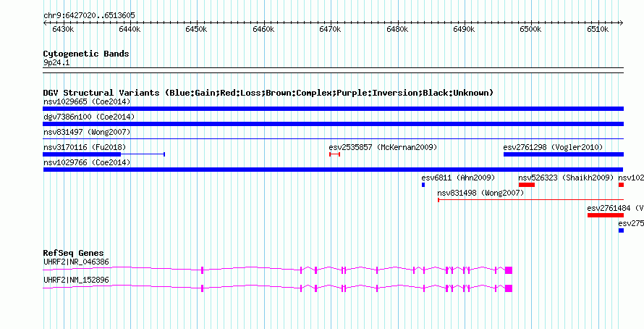Select the blue gain bar under nsv1029665
Image resolution: width=644 pixels, height=329 pixels.
333,109
